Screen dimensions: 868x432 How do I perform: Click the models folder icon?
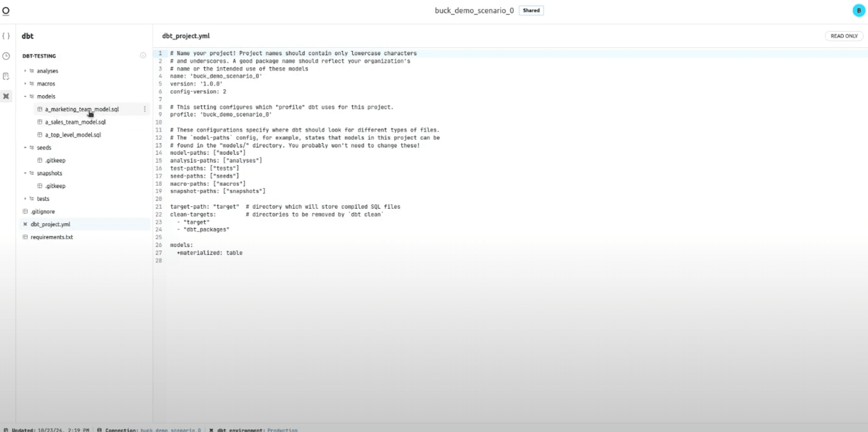(x=32, y=96)
